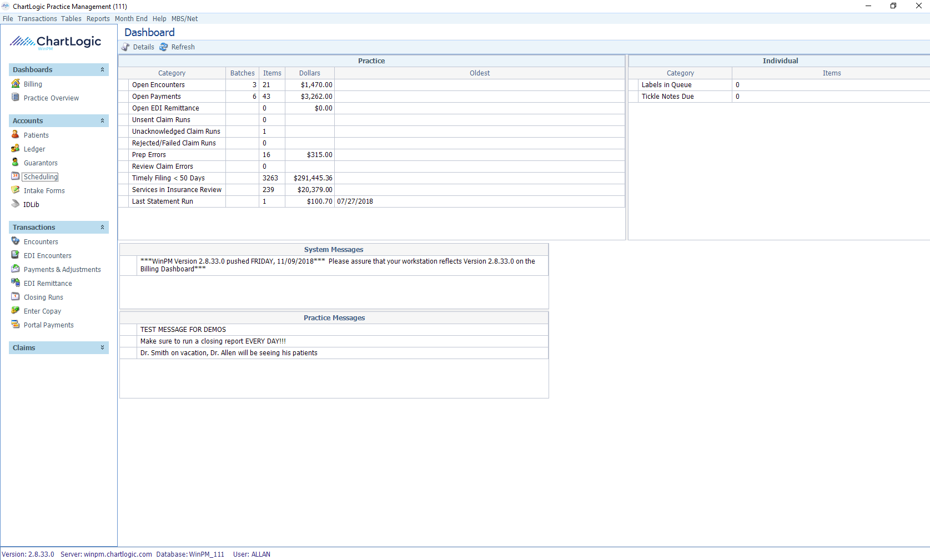Expand the Claims section

click(102, 347)
